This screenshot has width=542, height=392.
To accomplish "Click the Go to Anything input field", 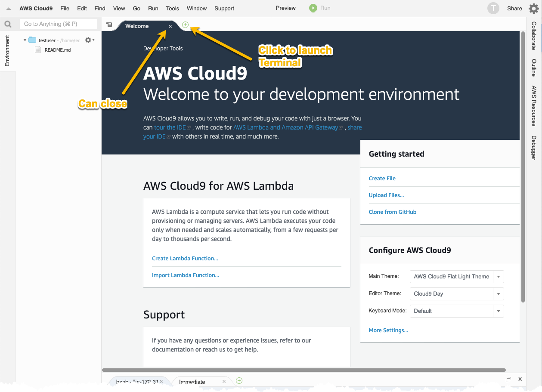I will (x=59, y=24).
